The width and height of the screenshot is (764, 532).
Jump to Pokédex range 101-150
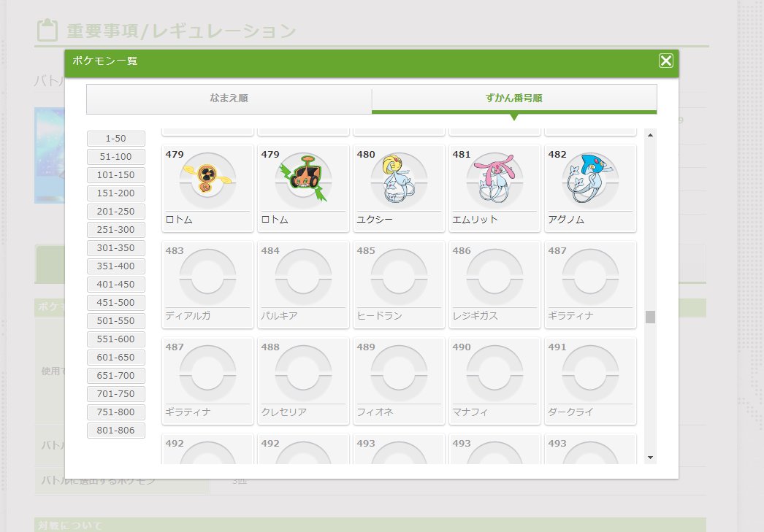pyautogui.click(x=116, y=175)
